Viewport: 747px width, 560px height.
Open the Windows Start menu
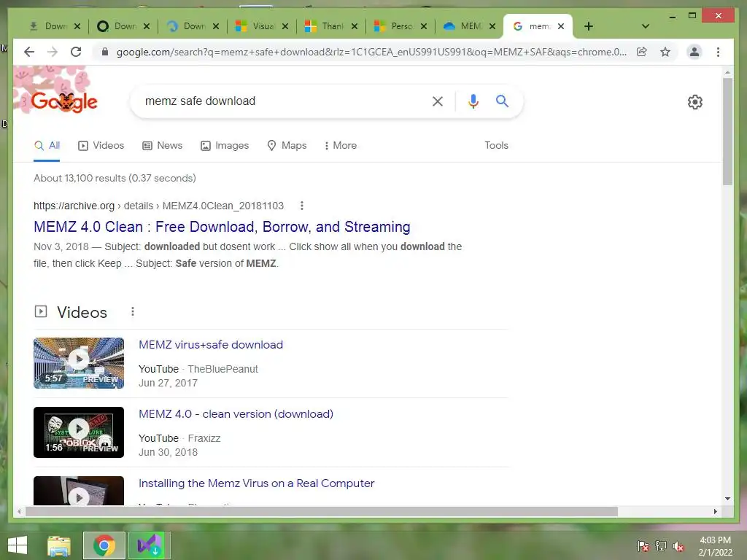[x=18, y=545]
